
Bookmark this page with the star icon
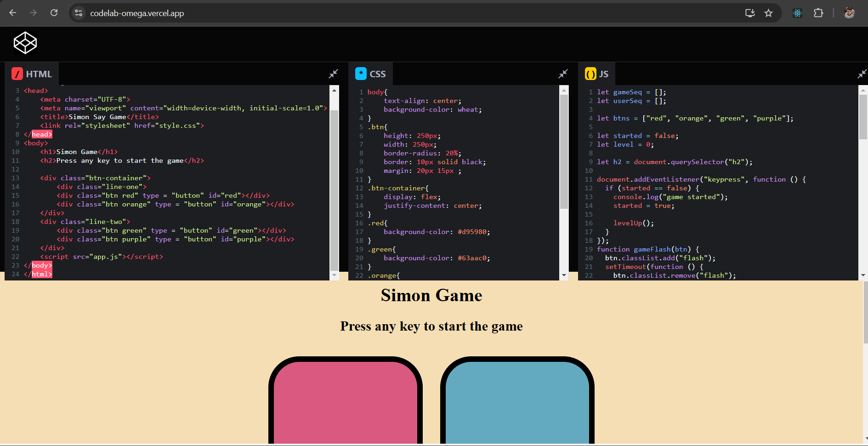pyautogui.click(x=769, y=13)
